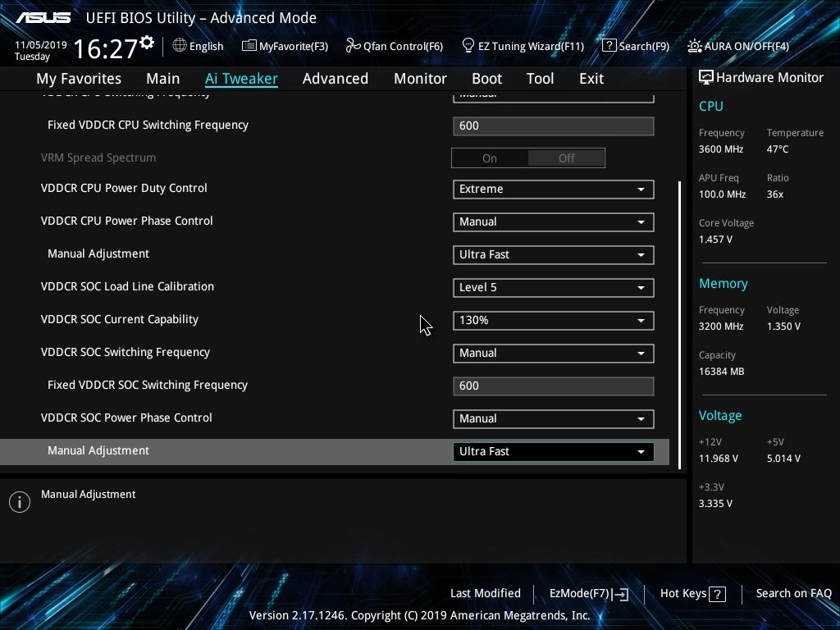Click Fixed VDDCR SOC Switching Frequency field
840x630 pixels.
coord(554,386)
